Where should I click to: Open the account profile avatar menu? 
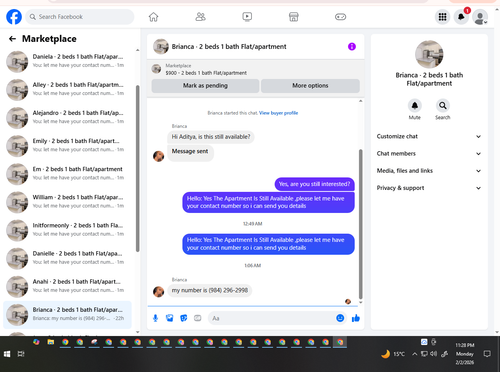pyautogui.click(x=480, y=17)
